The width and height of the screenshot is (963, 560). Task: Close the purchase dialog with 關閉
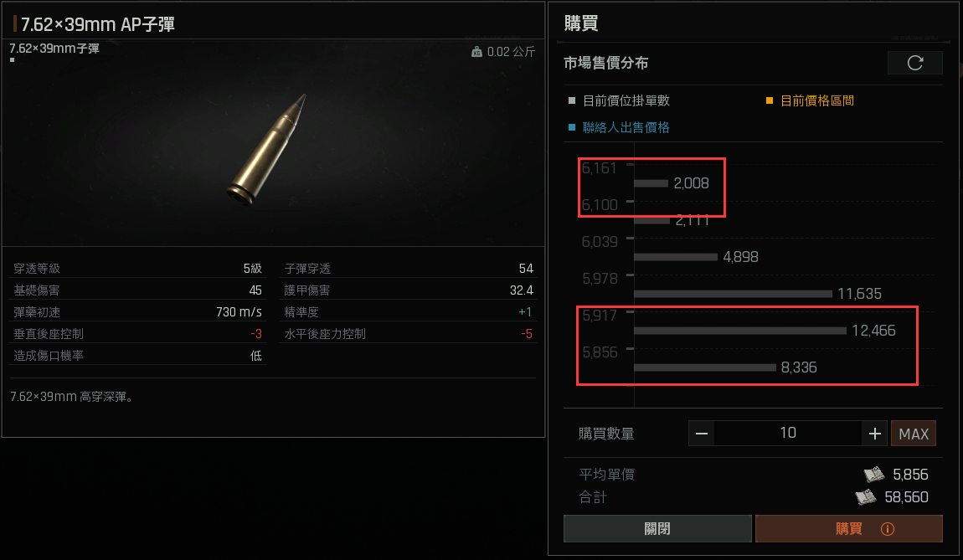pos(657,529)
